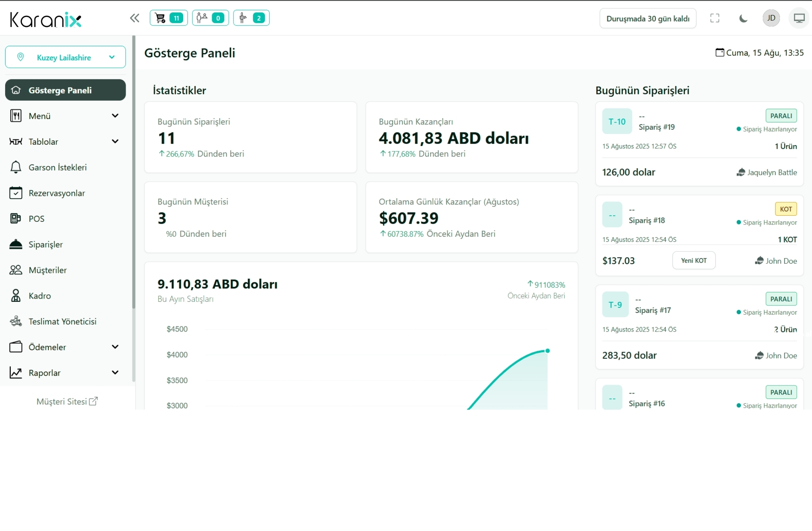Click the sales chart endpoint marker
This screenshot has width=812, height=531.
point(548,351)
